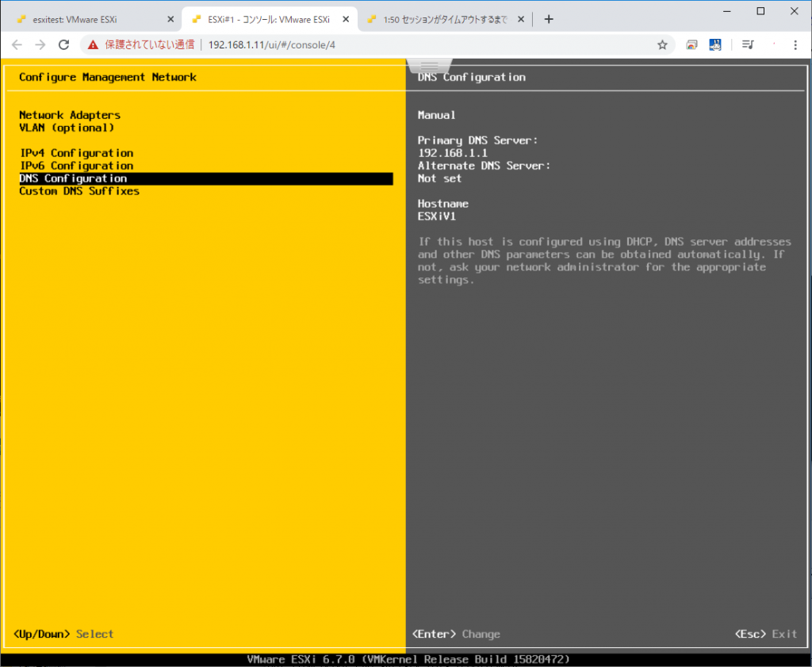Viewport: 812px width, 667px height.
Task: Open the session timeout browser tab
Action: click(x=446, y=20)
